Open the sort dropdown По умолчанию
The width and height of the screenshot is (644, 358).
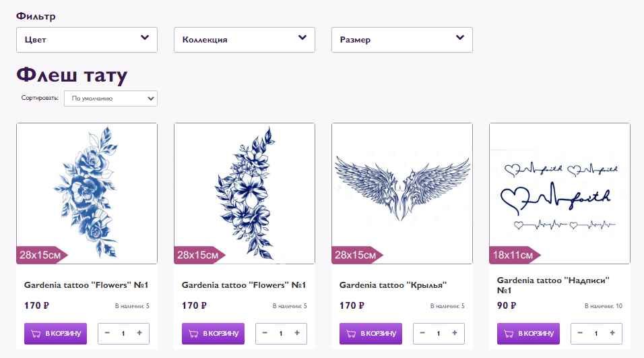110,98
